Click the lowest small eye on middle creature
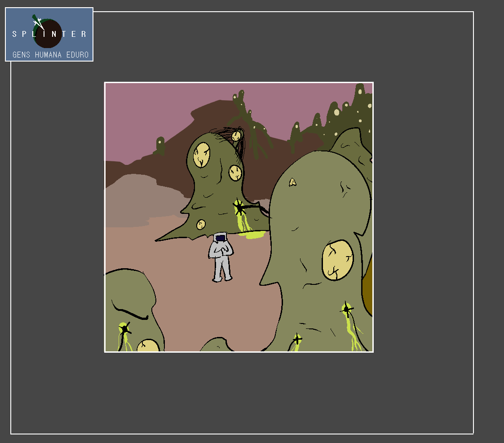The image size is (504, 443). (201, 224)
